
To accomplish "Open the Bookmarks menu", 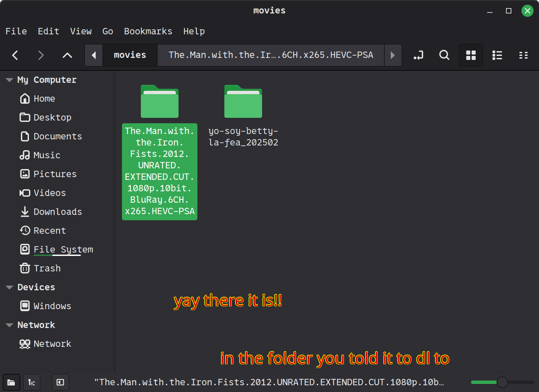I will (148, 31).
